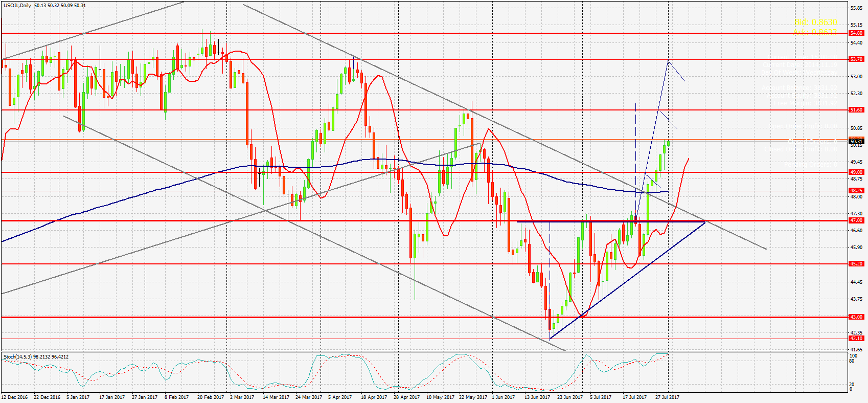Select the 49.00 red price level tag

[x=856, y=172]
